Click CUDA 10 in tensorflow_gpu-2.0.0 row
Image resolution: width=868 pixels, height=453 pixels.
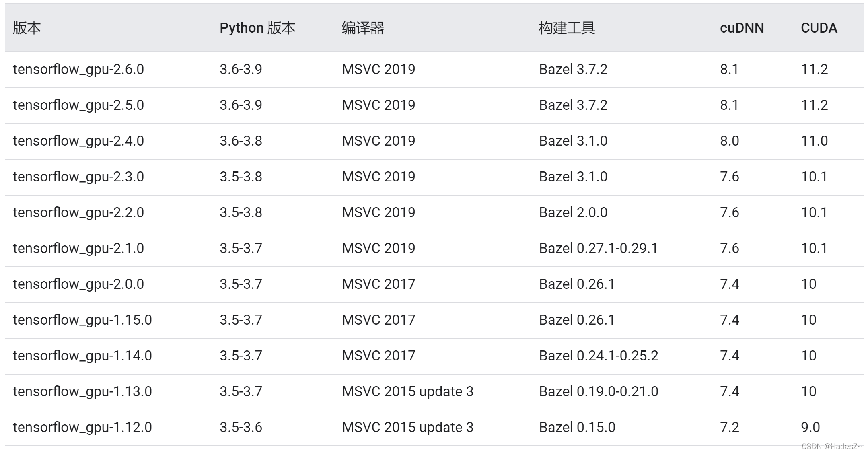[x=808, y=284]
